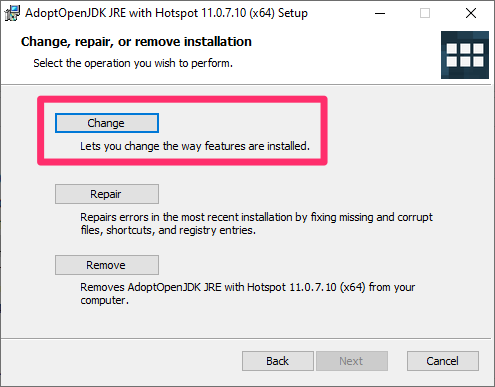Screen dimensions: 495x387
Task: Cancel the setup wizard
Action: pyautogui.click(x=443, y=361)
